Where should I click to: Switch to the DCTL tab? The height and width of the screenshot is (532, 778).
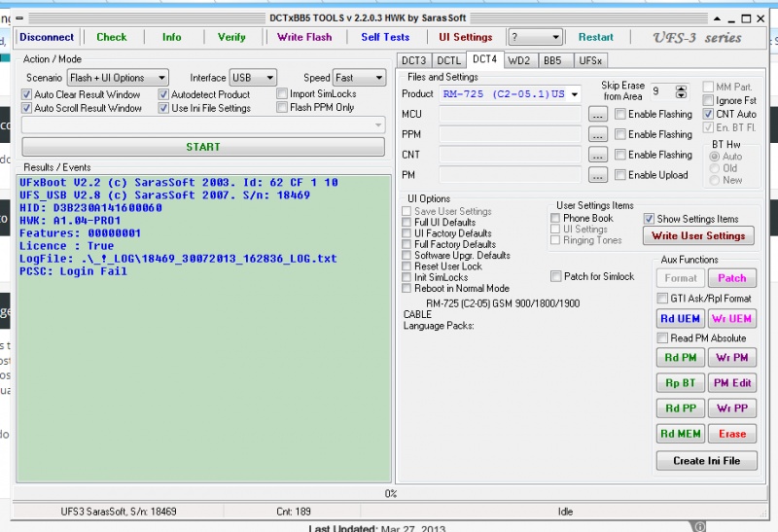pyautogui.click(x=449, y=60)
